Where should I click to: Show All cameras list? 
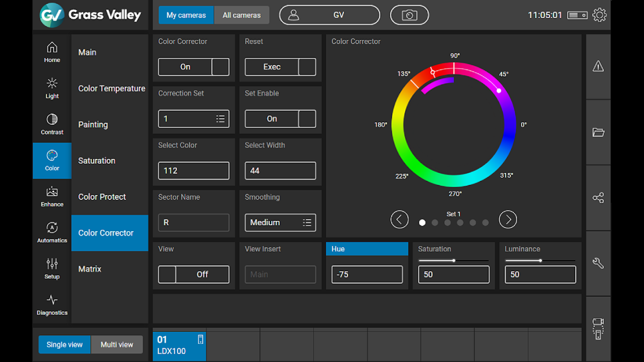(241, 15)
